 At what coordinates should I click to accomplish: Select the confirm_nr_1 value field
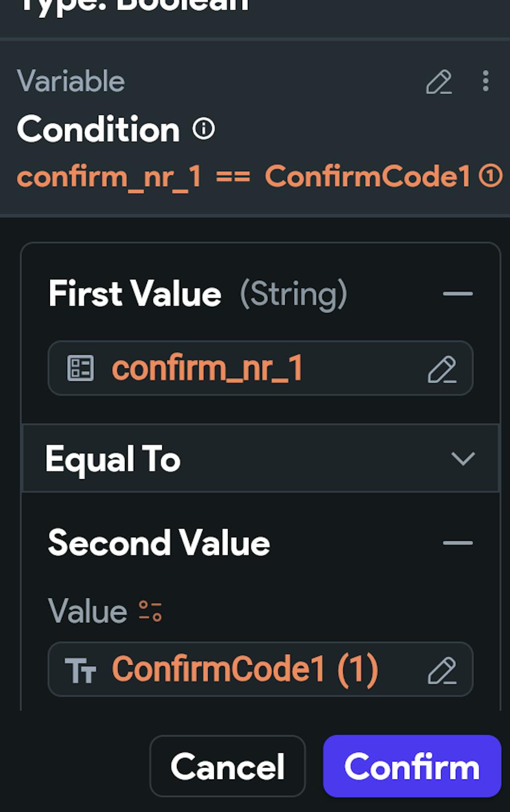245,368
